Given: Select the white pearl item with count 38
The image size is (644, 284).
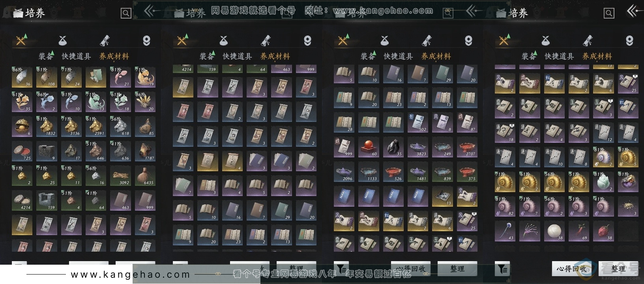Looking at the screenshot, I should tap(554, 231).
